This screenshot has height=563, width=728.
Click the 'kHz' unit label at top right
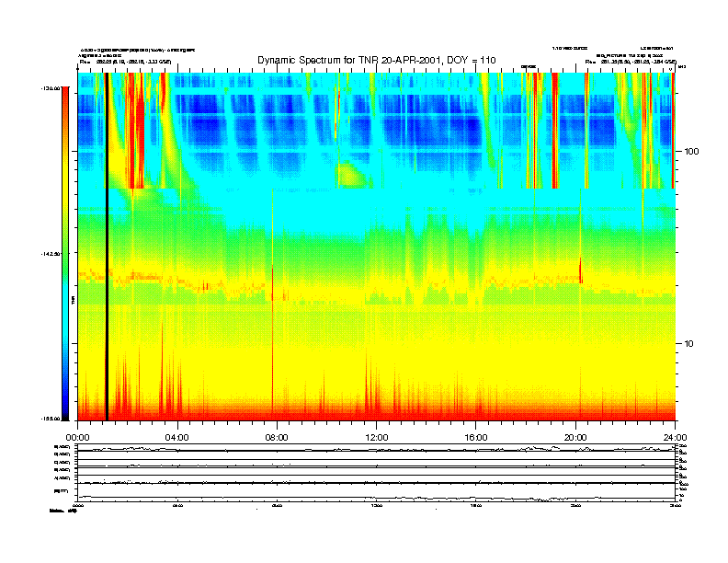681,67
